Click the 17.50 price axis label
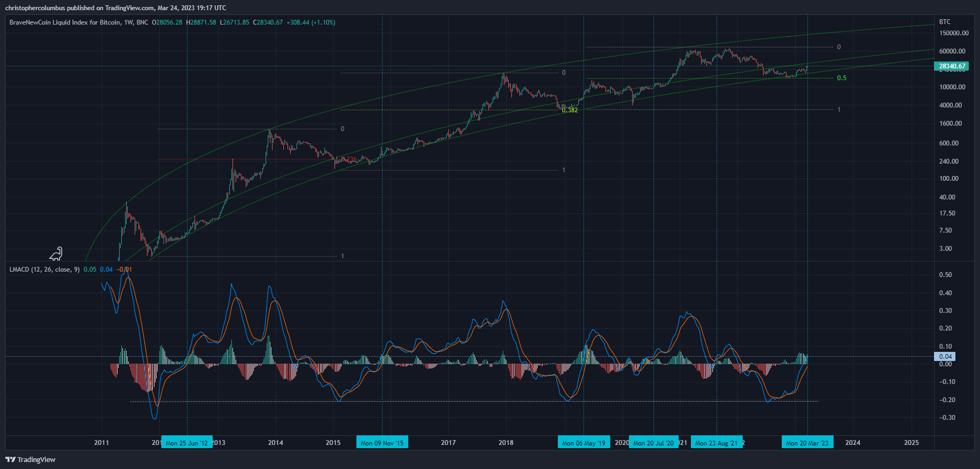The image size is (980, 469). click(947, 213)
